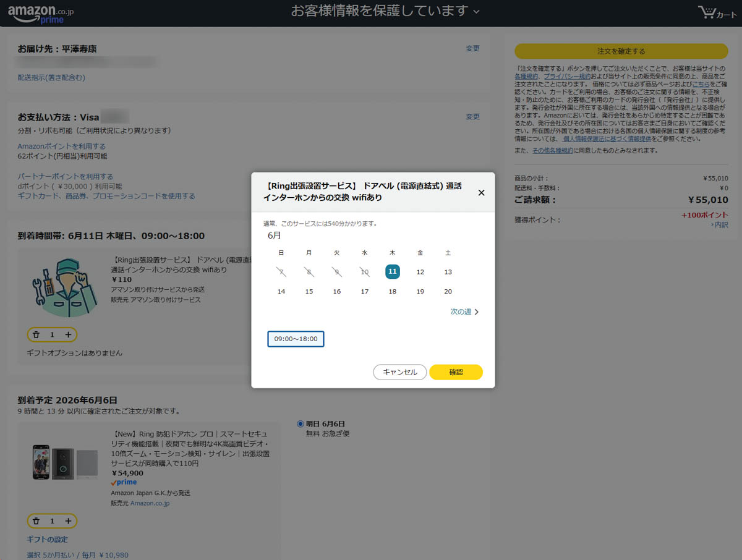Click 注文を確定する to place order

pos(621,51)
